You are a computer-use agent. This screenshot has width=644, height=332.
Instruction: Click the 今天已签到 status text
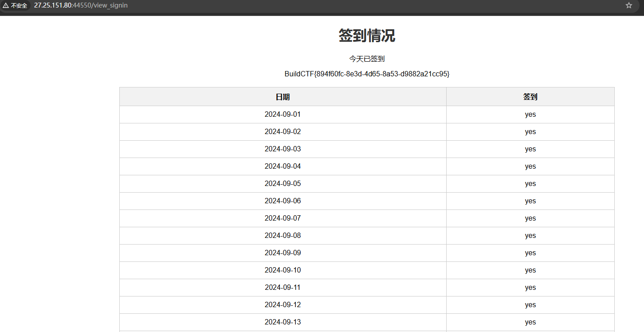pos(367,59)
